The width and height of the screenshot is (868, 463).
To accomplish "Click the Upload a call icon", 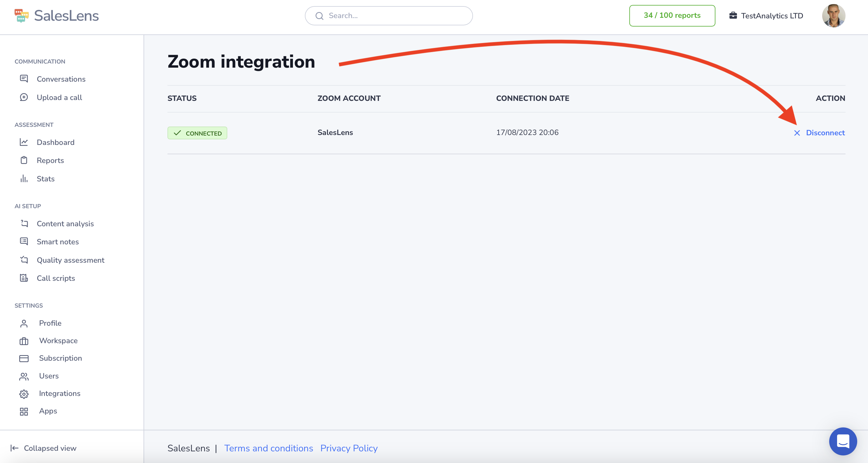I will [x=24, y=97].
